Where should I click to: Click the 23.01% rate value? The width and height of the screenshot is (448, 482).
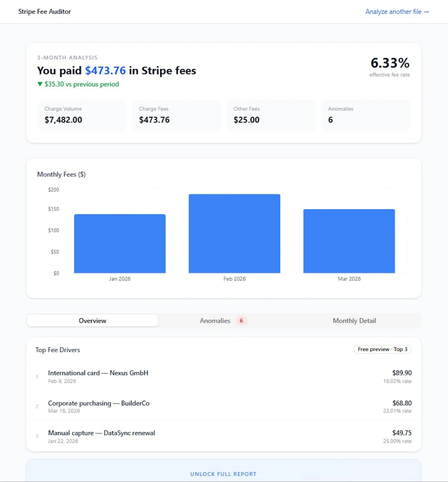point(397,411)
